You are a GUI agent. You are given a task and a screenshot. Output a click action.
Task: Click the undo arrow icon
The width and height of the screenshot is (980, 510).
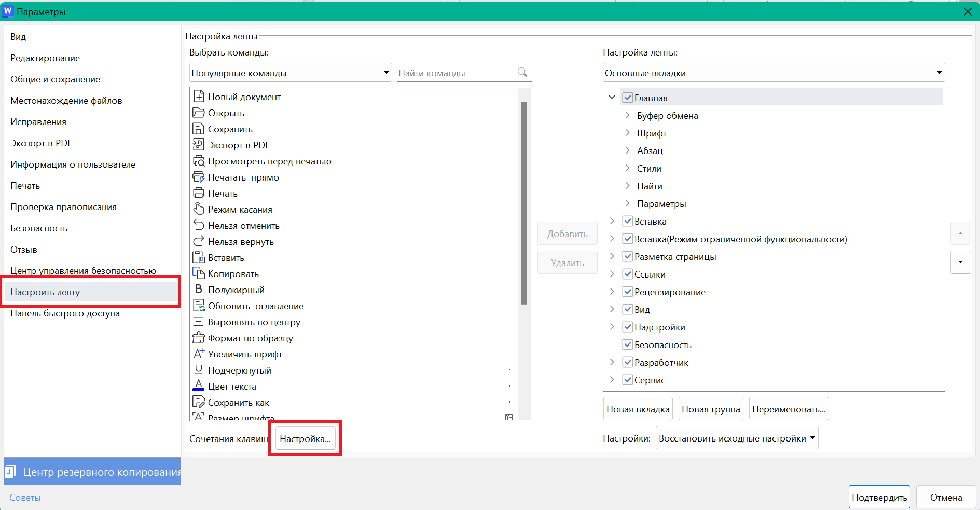(199, 225)
